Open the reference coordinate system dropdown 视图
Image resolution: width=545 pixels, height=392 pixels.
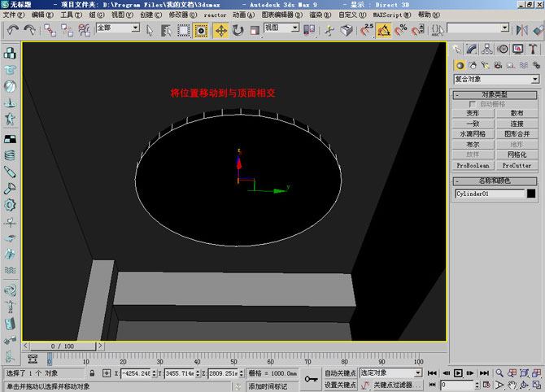[x=281, y=28]
